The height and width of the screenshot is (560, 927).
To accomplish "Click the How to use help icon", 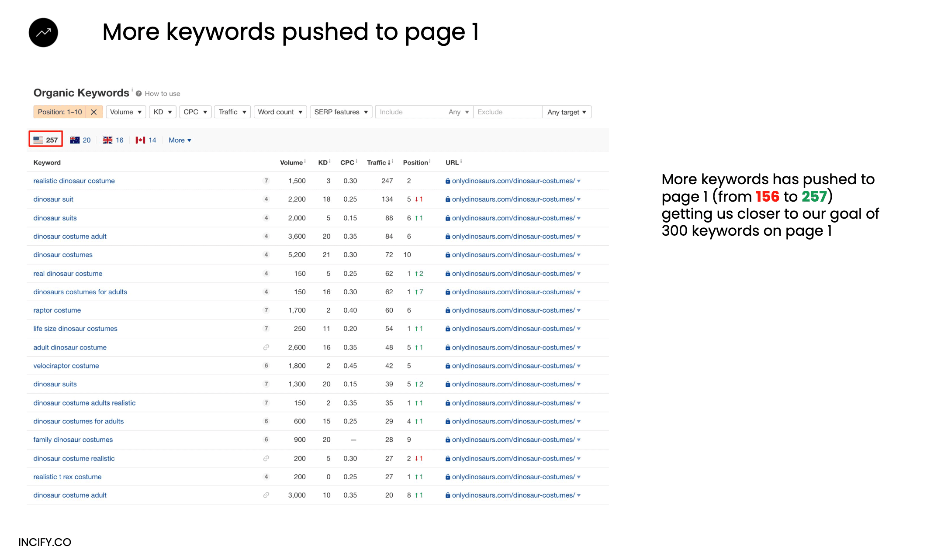I will click(x=138, y=94).
